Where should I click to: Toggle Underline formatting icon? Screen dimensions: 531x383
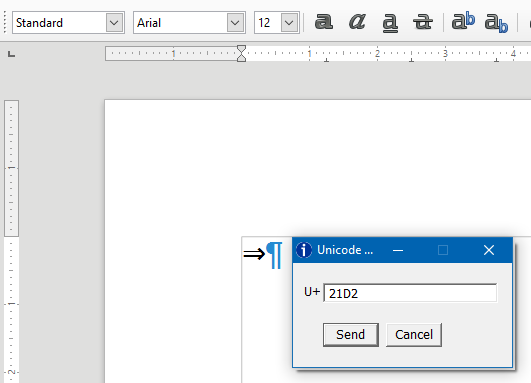pos(390,23)
